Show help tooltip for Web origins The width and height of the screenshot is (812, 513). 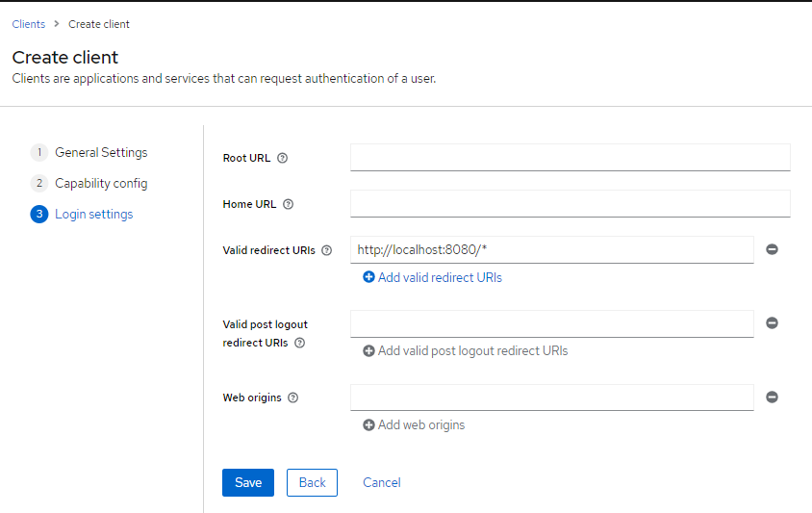click(293, 398)
